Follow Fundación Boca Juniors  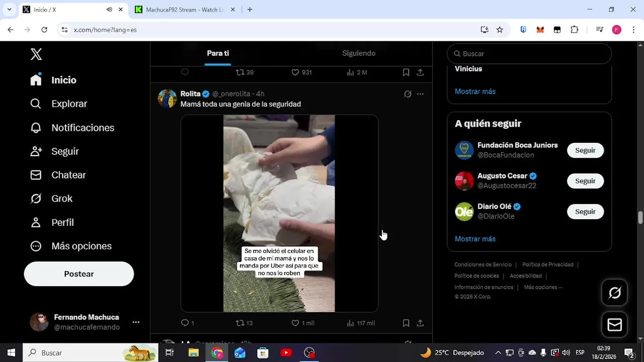pyautogui.click(x=585, y=150)
